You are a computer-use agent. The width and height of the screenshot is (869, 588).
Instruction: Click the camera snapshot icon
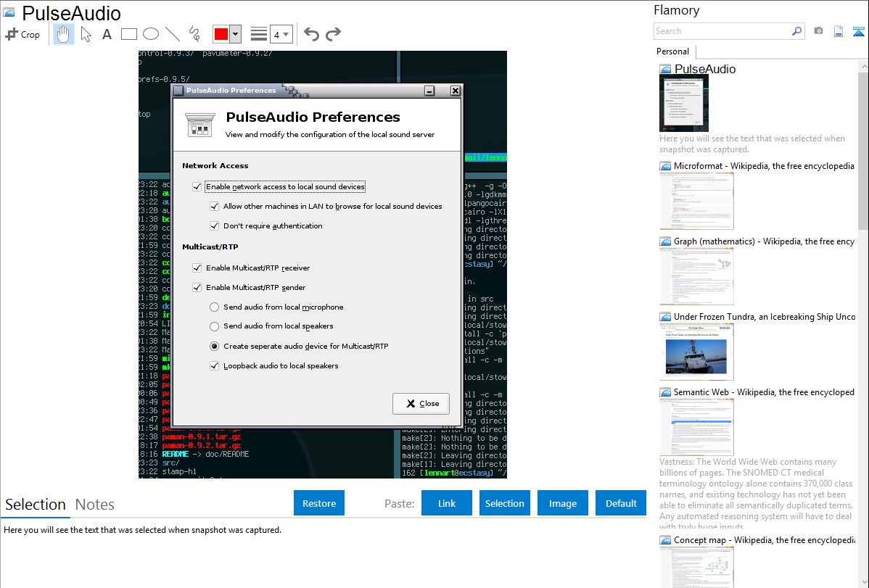tap(818, 31)
